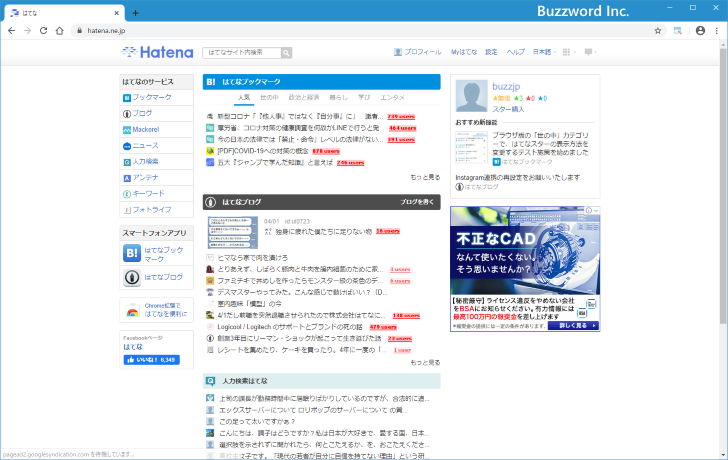
Task: Expand the services grid dropdown
Action: (x=569, y=52)
